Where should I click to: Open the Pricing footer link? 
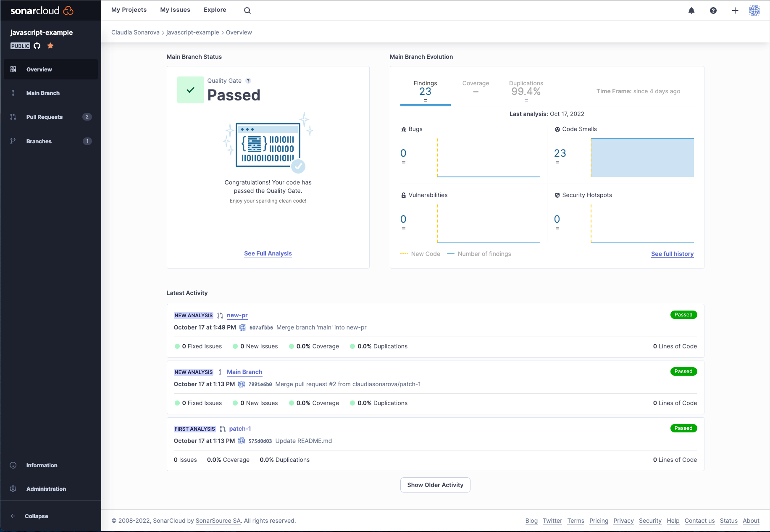tap(599, 521)
